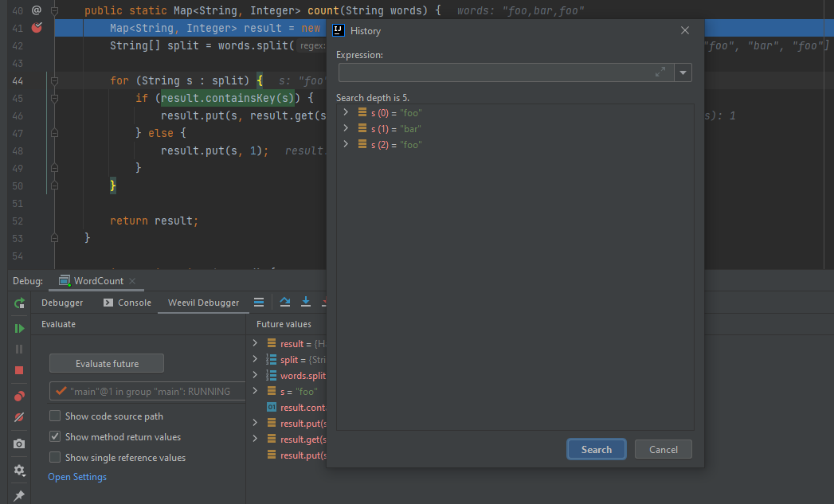Fold the if block at line 45
Screen dimensions: 834x504
(54, 99)
